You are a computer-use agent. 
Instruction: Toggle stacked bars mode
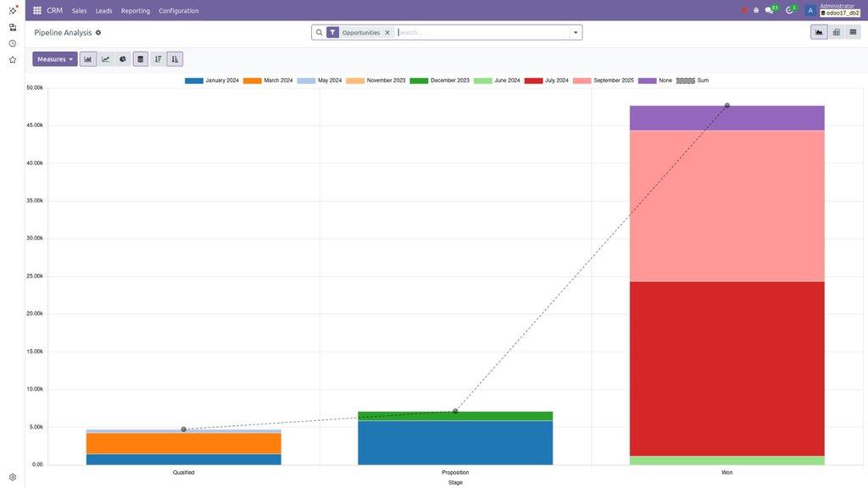click(140, 58)
